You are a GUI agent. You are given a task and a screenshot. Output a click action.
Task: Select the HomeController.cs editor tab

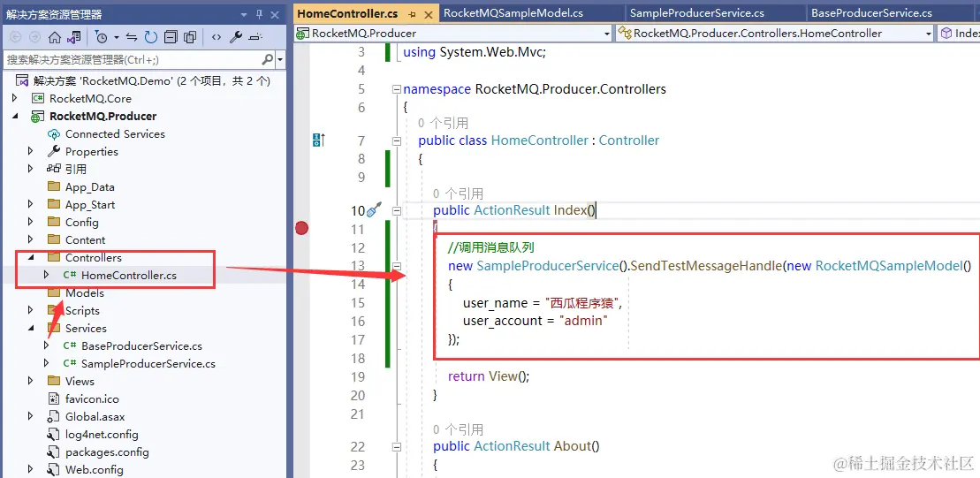click(x=347, y=13)
